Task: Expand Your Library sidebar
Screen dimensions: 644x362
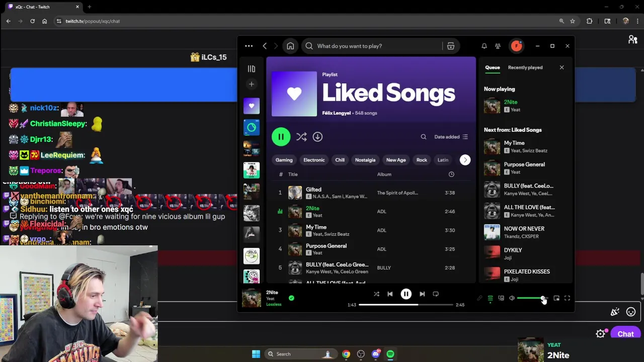Action: tap(252, 69)
